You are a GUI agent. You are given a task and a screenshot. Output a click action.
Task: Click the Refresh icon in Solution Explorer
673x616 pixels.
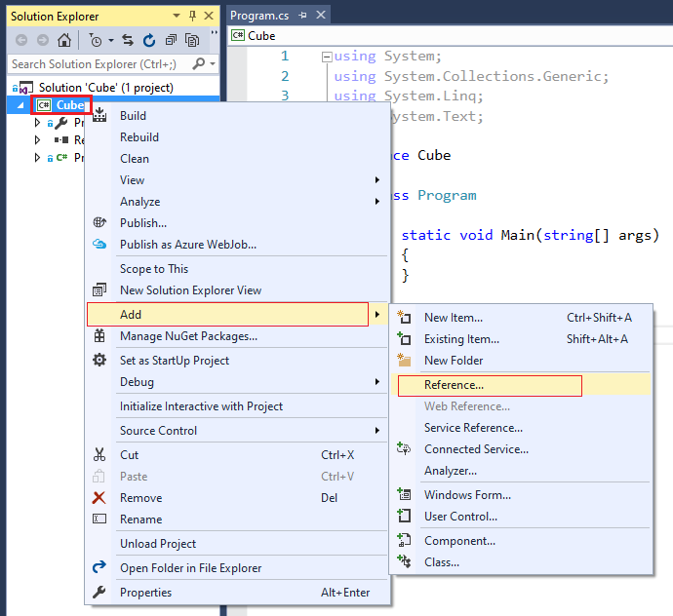click(149, 40)
